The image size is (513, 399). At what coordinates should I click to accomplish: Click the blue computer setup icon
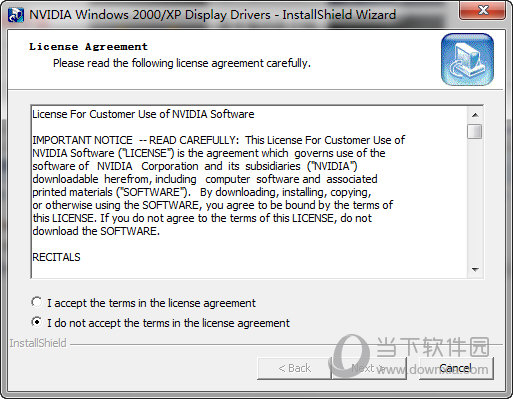[x=467, y=59]
